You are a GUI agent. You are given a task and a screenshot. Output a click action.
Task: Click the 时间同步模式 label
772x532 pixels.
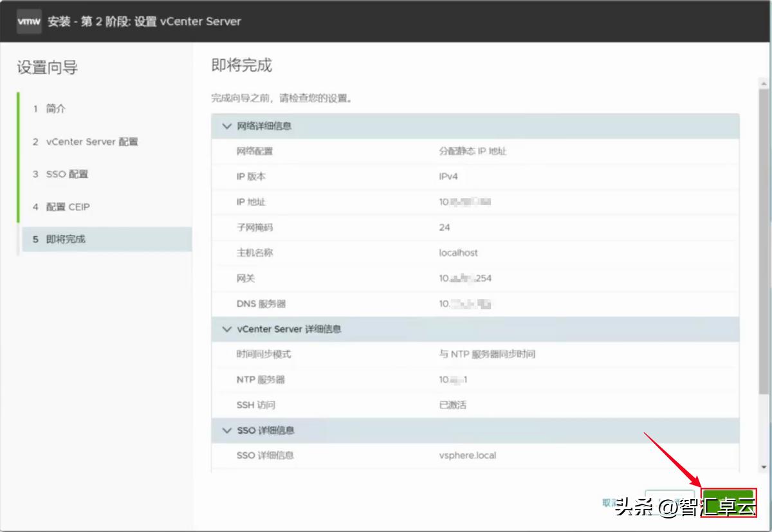click(x=264, y=354)
